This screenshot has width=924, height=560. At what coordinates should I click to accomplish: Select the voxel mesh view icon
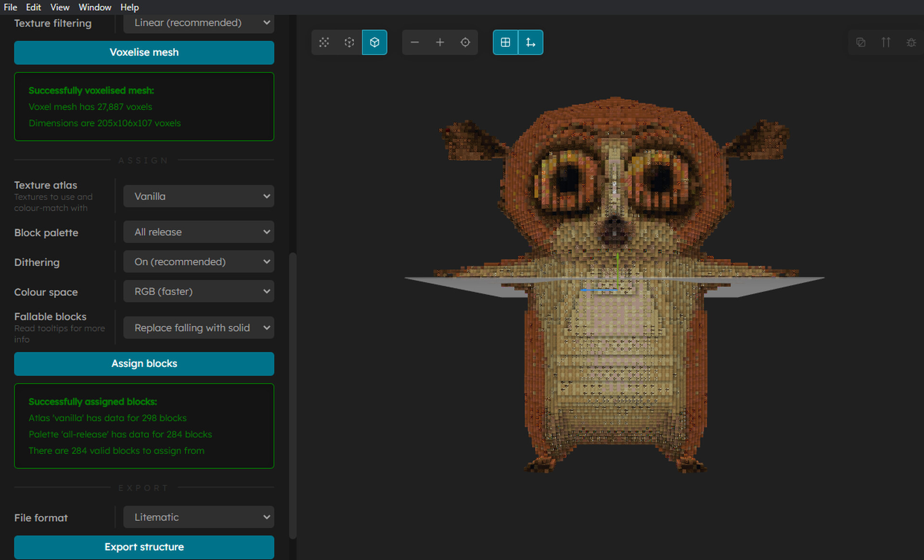(349, 42)
